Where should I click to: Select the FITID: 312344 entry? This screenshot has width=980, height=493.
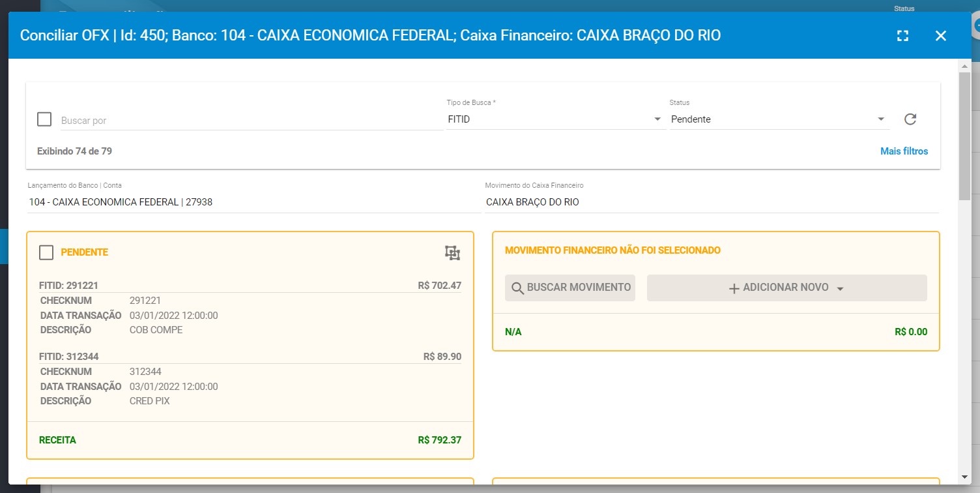tap(69, 357)
